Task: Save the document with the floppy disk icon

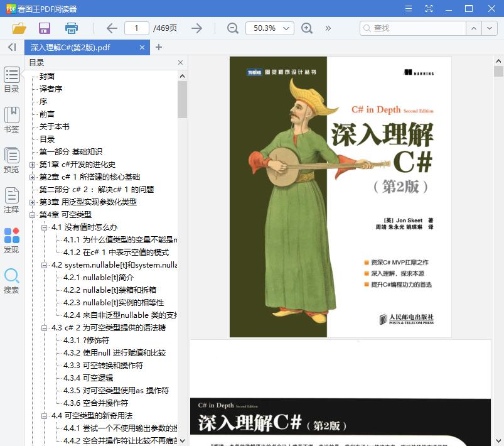Action: click(45, 28)
